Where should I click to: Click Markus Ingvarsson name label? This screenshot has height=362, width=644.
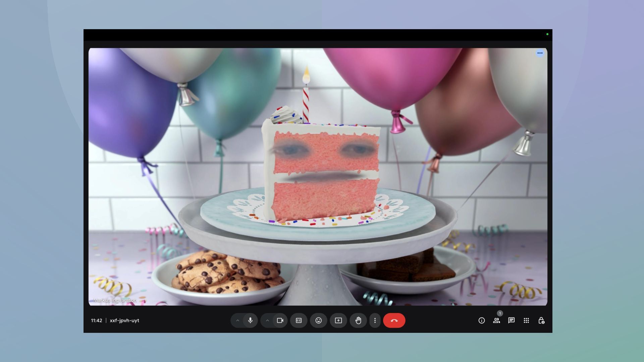115,300
